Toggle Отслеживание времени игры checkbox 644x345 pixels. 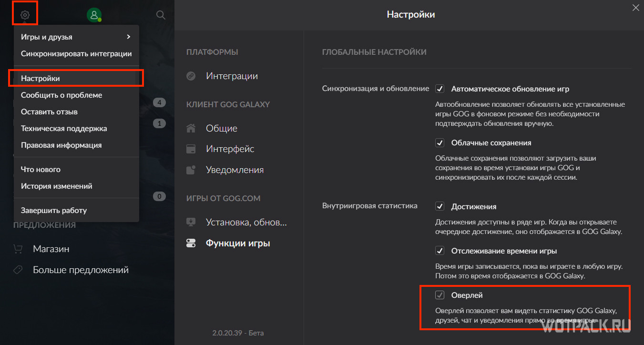click(x=440, y=251)
